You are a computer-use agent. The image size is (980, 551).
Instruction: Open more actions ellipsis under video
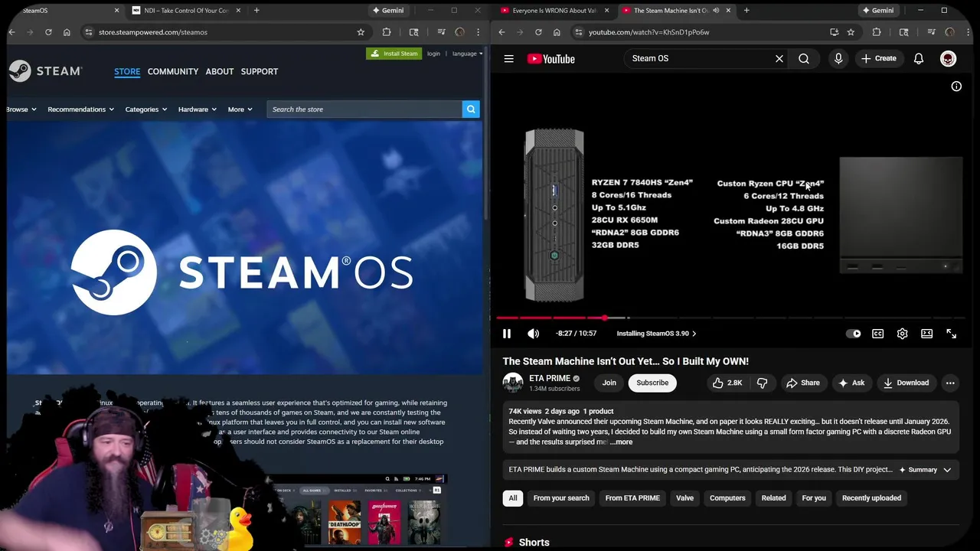click(x=950, y=383)
